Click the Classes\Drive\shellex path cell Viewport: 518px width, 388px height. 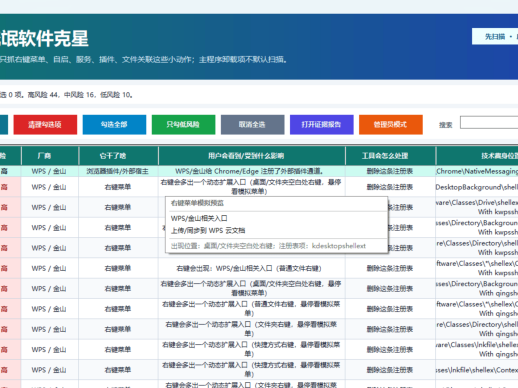477,207
